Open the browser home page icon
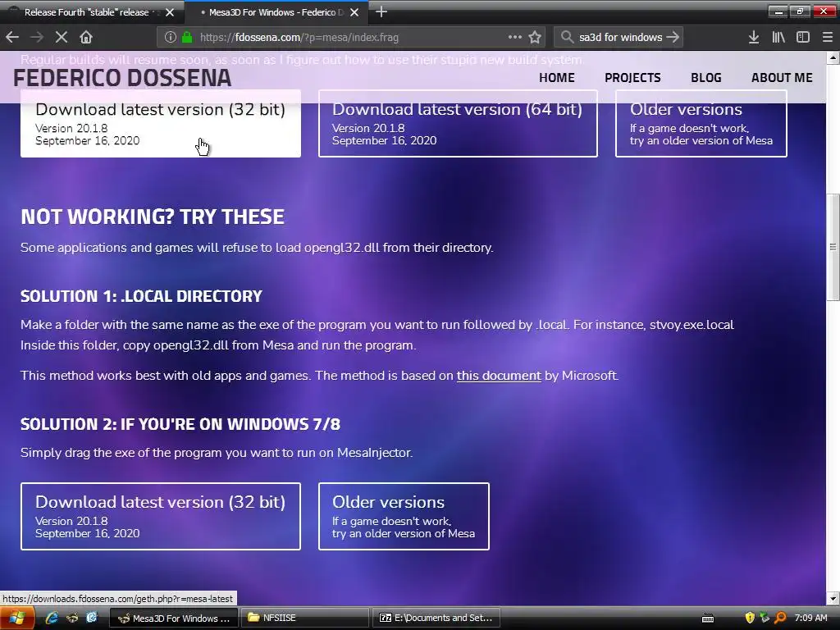Viewport: 840px width, 630px height. (85, 37)
